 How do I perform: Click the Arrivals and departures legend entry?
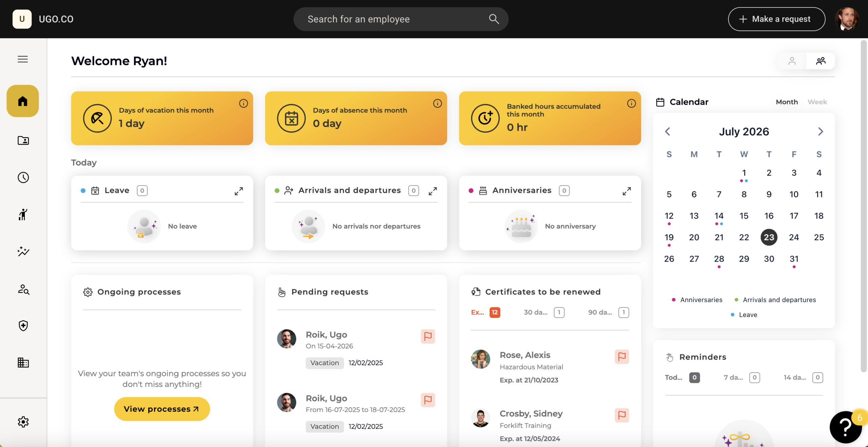pyautogui.click(x=775, y=300)
